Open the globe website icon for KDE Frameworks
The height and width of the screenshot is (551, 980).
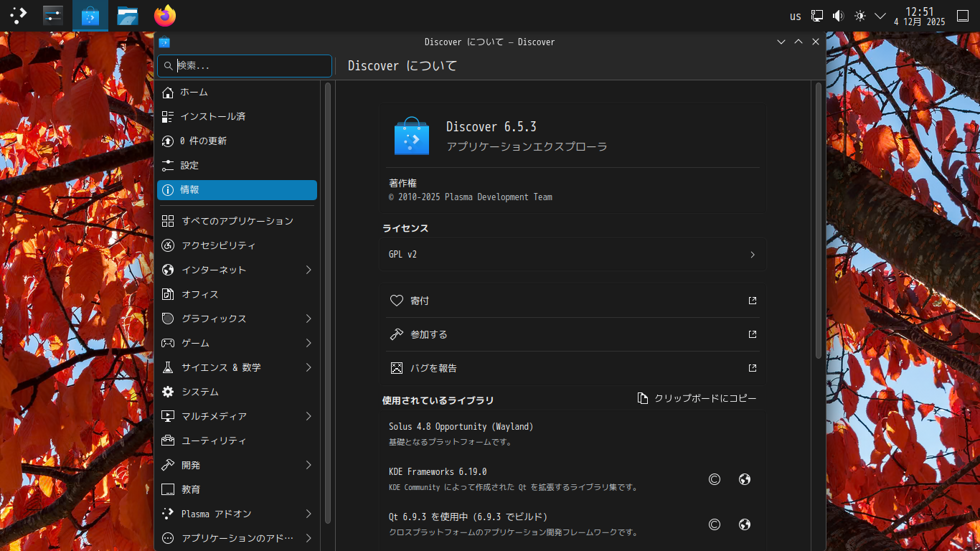pyautogui.click(x=745, y=479)
